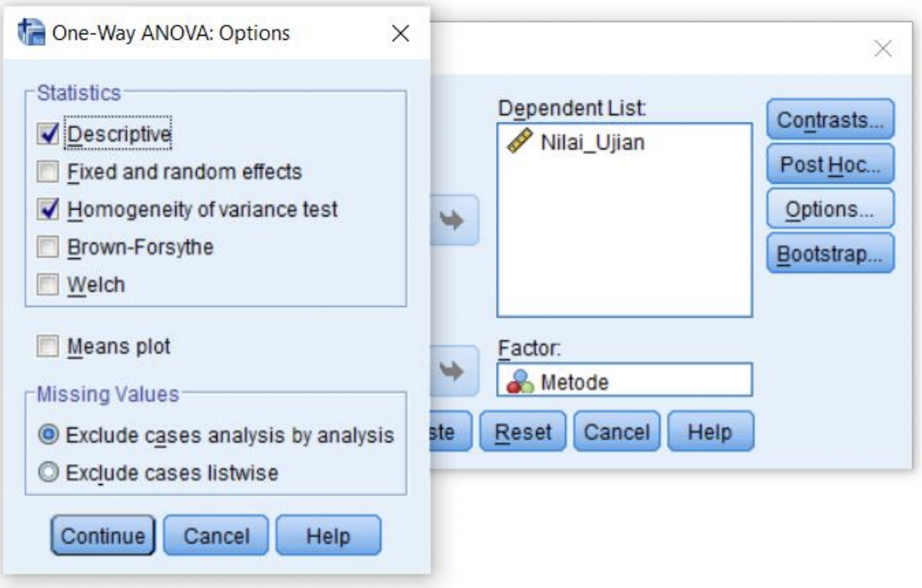922x588 pixels.
Task: Enable the Means plot option
Action: [x=48, y=346]
